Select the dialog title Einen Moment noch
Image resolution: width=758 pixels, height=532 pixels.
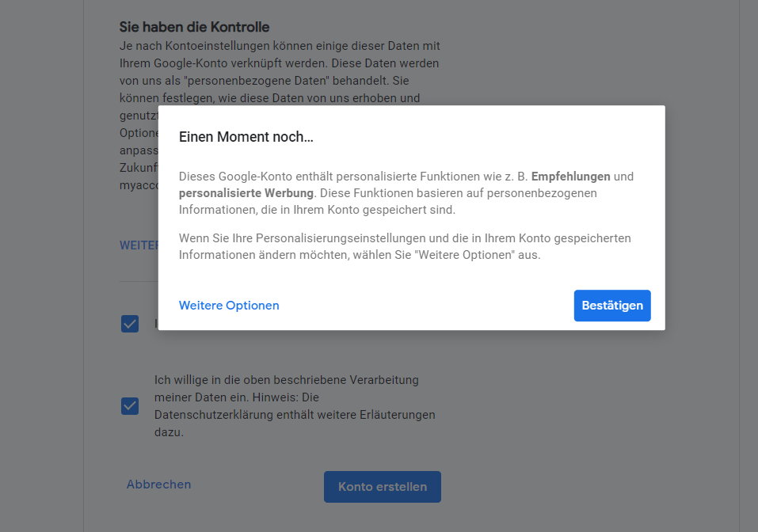click(246, 136)
